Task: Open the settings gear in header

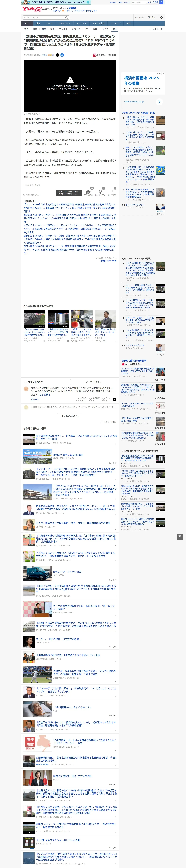Action: point(161,17)
